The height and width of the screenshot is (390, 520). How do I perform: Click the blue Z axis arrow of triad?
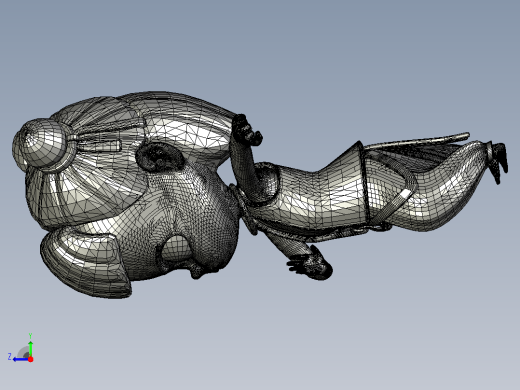coord(21,359)
